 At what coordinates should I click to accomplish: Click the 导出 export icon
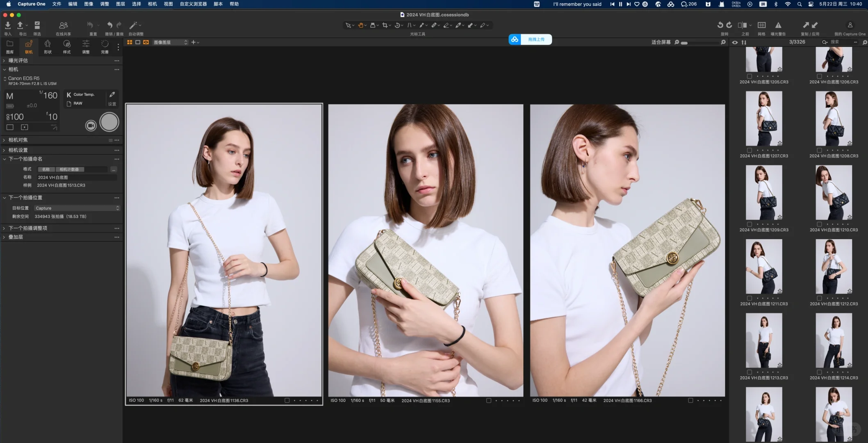[20, 25]
